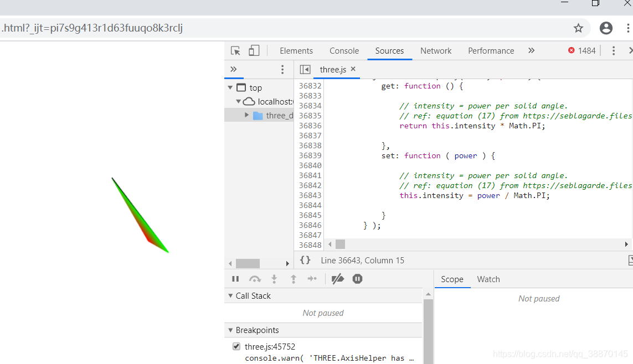Activate the inspect element picker icon
The image size is (633, 364).
point(235,51)
